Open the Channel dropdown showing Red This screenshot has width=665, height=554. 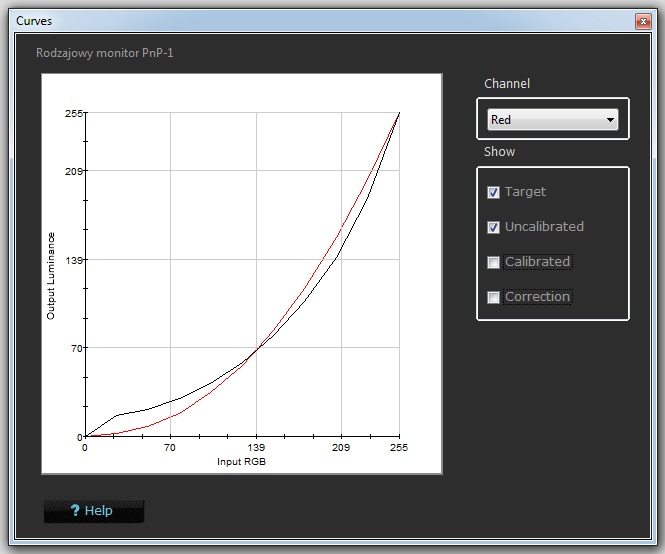coord(553,120)
